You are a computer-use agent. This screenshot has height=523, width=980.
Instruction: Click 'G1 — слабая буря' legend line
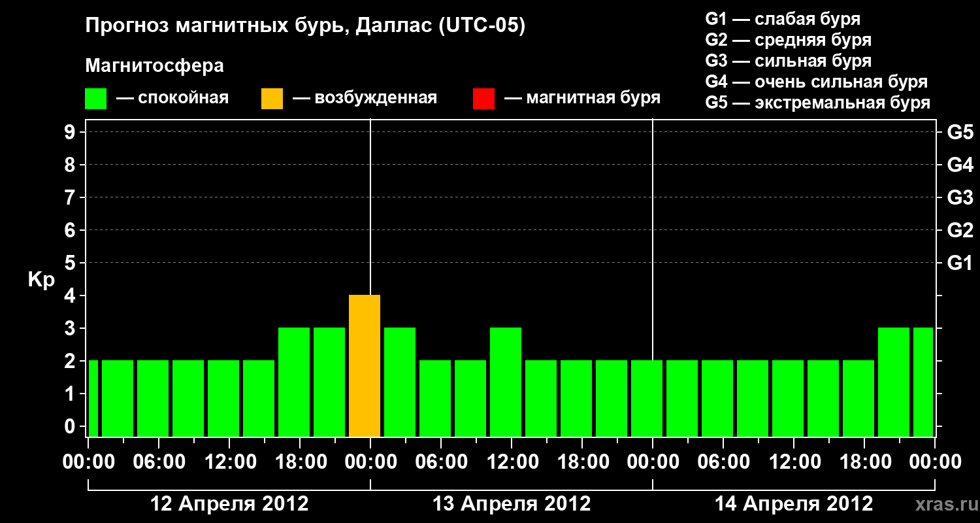point(783,19)
